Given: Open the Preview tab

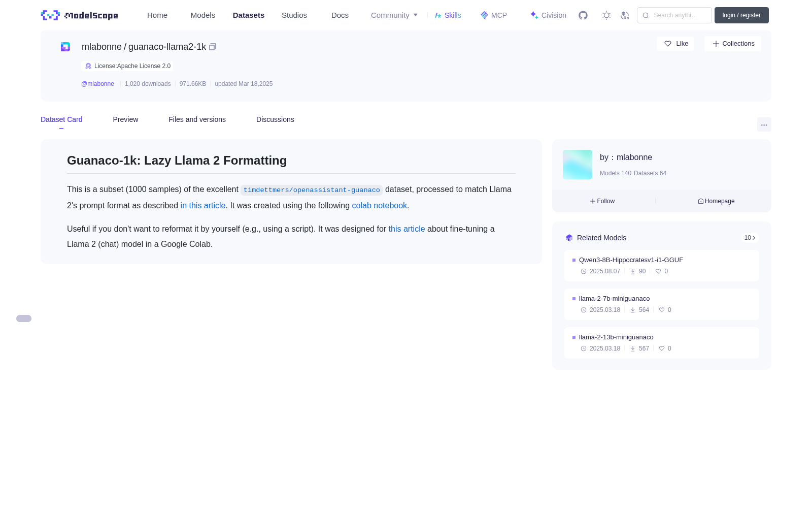Looking at the screenshot, I should (125, 119).
